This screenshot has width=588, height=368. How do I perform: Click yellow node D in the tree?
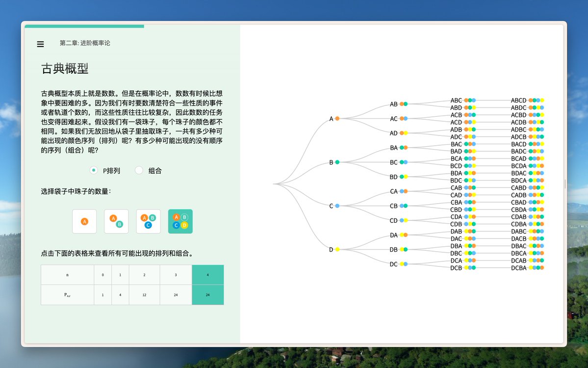(x=337, y=249)
